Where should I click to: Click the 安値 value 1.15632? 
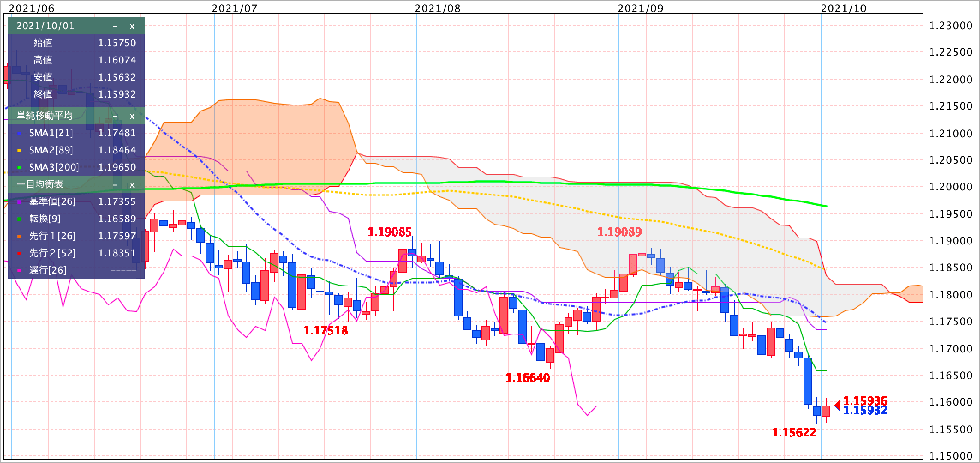(117, 78)
